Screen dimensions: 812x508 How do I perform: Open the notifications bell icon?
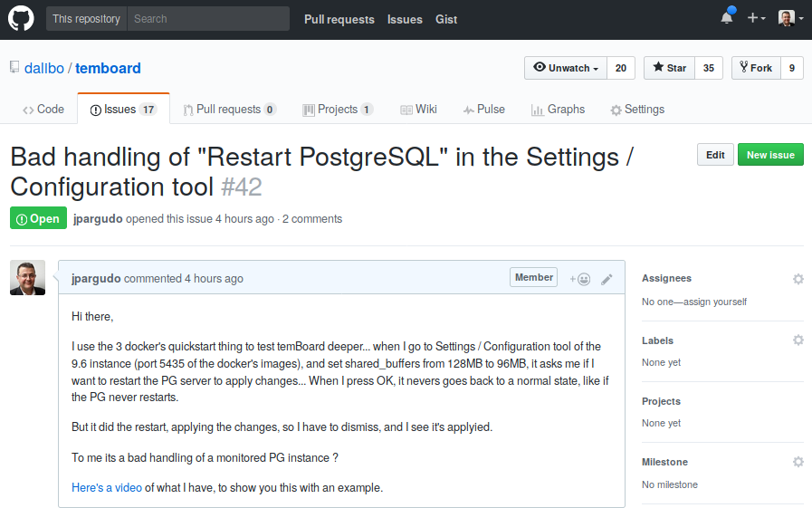click(727, 17)
